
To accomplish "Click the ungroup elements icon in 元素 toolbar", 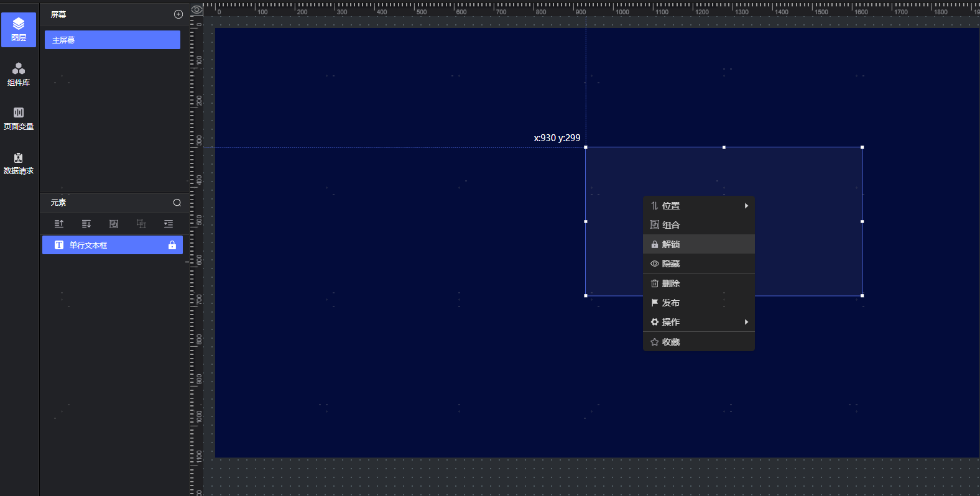I will pos(141,224).
